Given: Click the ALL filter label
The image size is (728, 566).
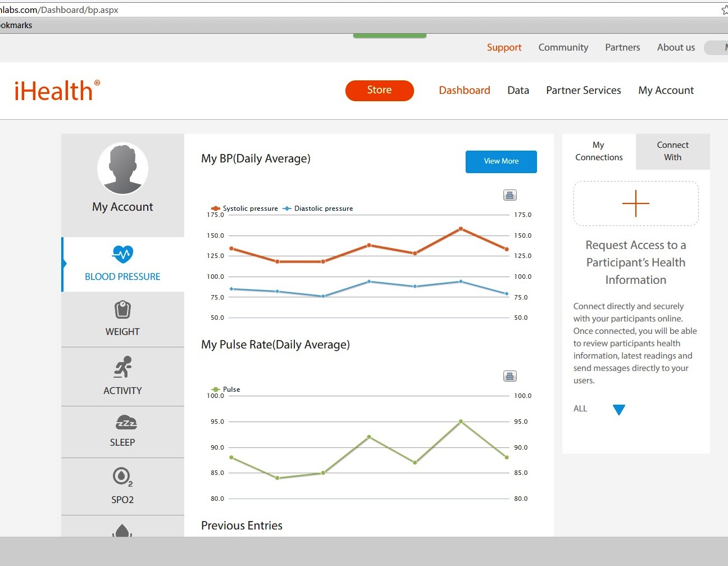Looking at the screenshot, I should [580, 409].
